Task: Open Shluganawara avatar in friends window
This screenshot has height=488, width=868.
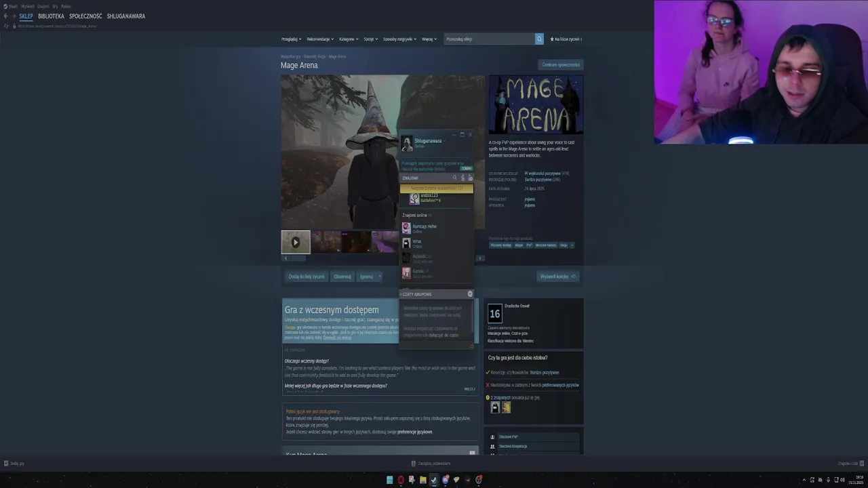Action: [x=407, y=143]
